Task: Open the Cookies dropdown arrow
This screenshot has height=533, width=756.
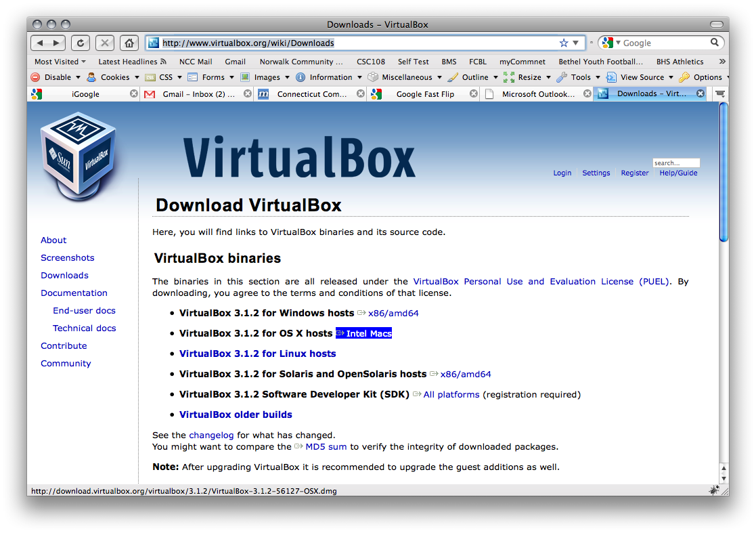Action: click(137, 77)
